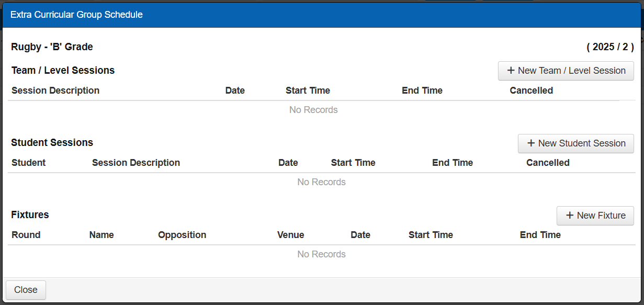Click the Cancelled header in Student Sessions
The width and height of the screenshot is (644, 305).
(x=548, y=163)
